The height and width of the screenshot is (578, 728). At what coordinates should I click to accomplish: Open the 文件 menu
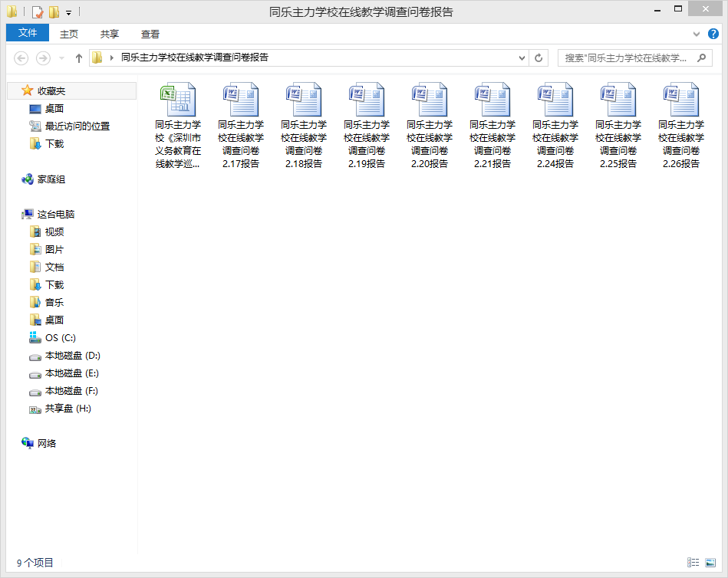[x=28, y=33]
